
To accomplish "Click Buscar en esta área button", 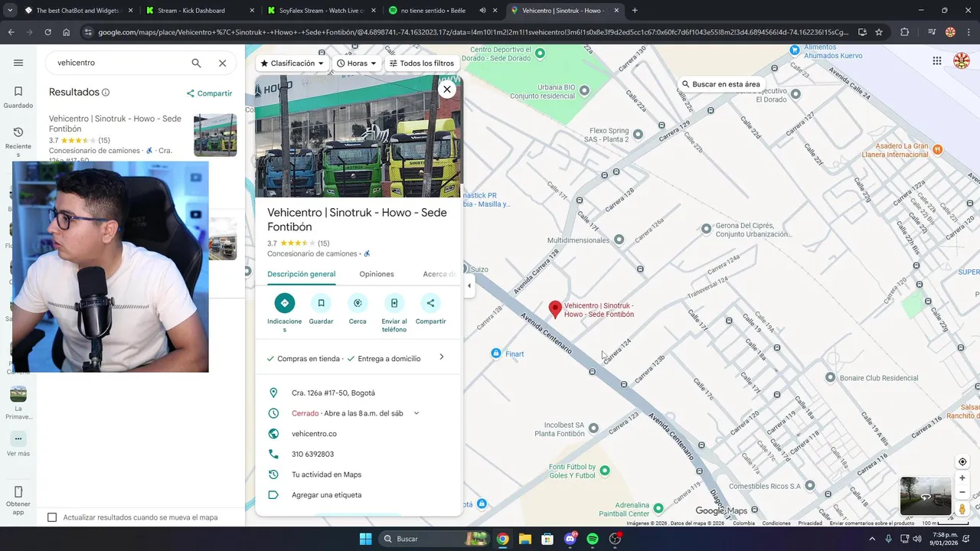I will click(720, 84).
